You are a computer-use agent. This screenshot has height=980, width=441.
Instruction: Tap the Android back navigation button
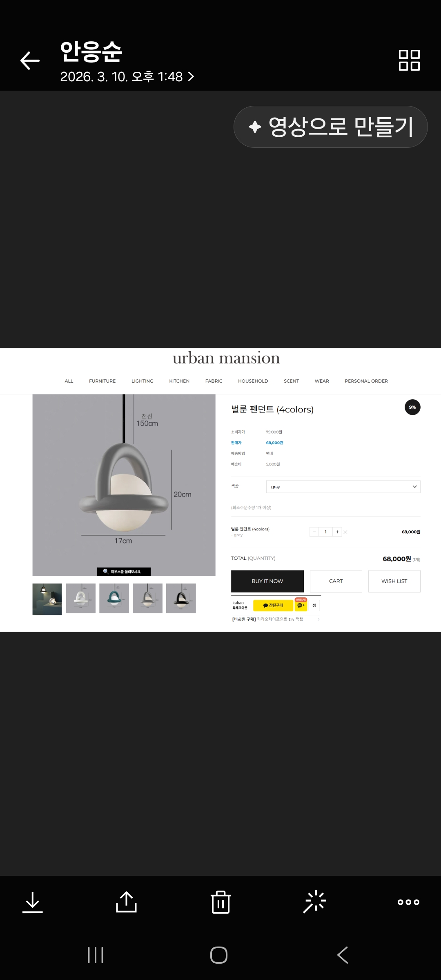[x=343, y=955]
